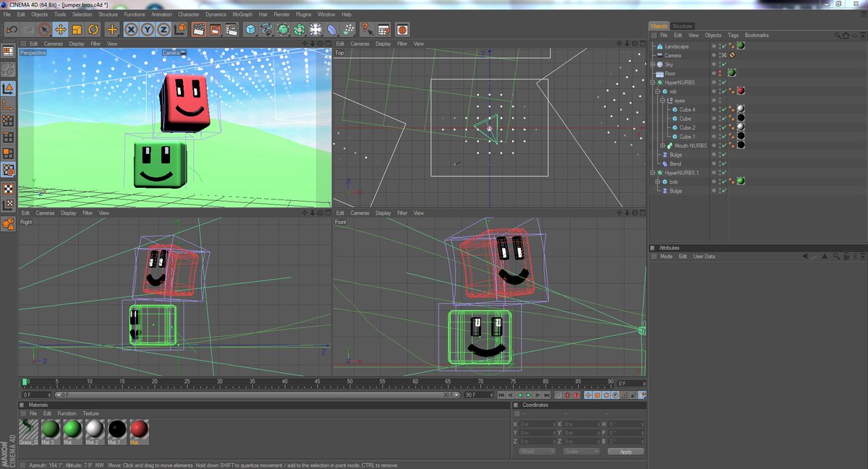Go to end of animation button
This screenshot has height=469, width=868.
(x=548, y=395)
